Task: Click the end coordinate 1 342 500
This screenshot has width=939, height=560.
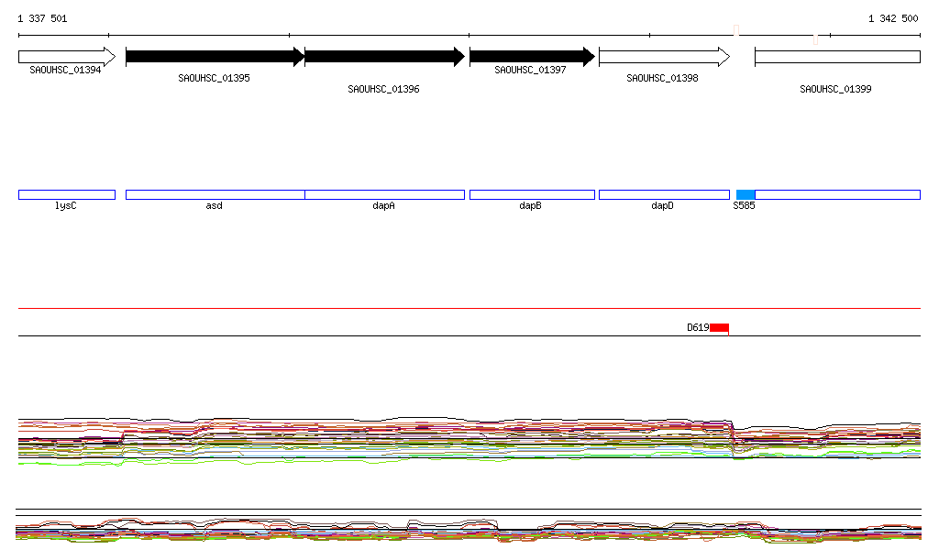Action: point(893,18)
